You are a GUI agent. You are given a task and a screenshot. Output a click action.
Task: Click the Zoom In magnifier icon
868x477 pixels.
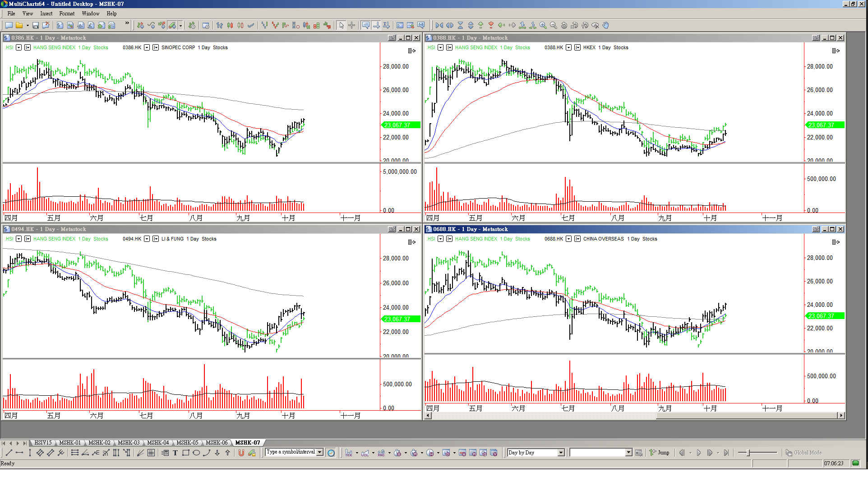point(543,25)
